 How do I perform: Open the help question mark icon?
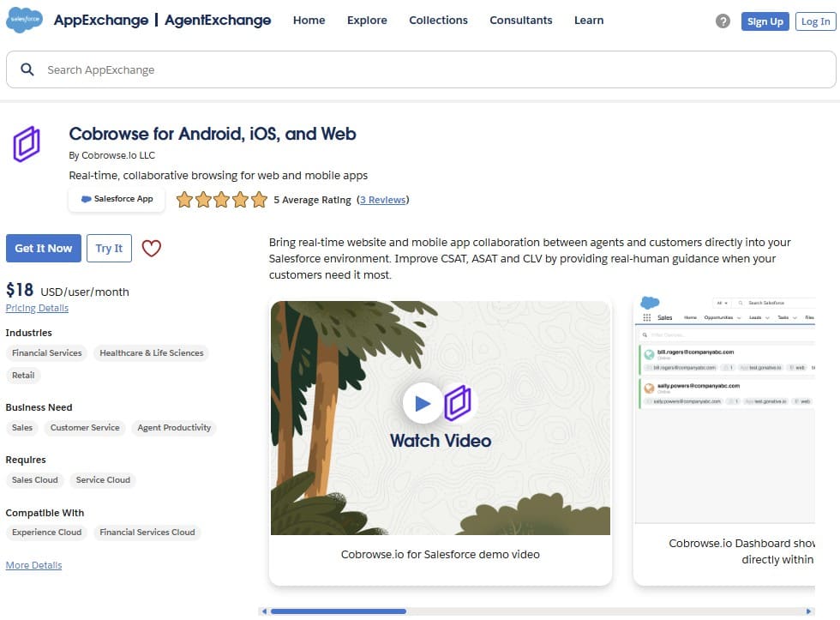coord(723,21)
